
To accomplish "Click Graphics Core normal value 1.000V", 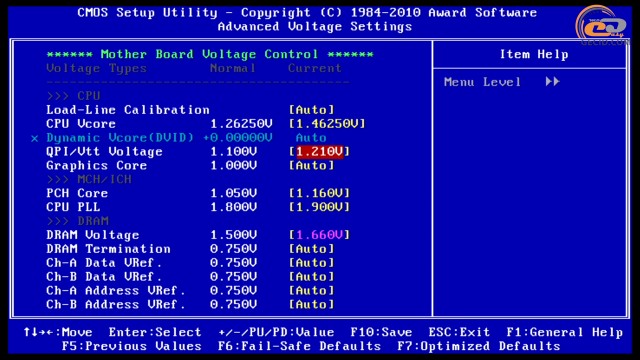I will click(x=233, y=165).
